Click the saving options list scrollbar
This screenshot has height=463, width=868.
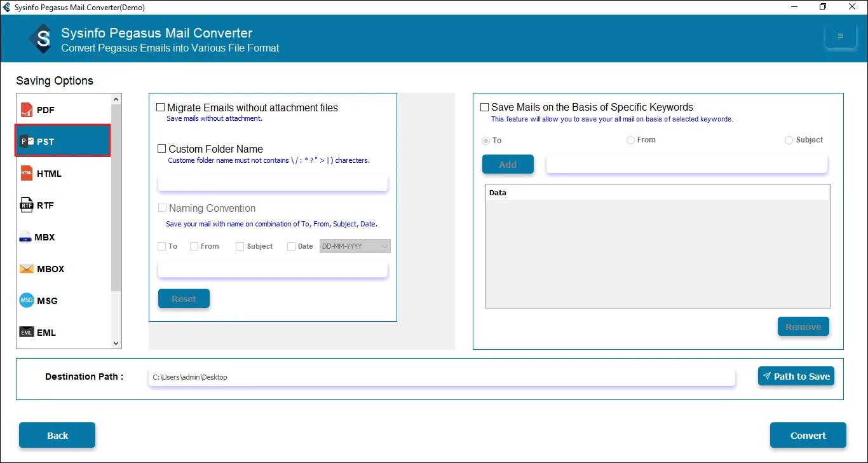[116, 198]
